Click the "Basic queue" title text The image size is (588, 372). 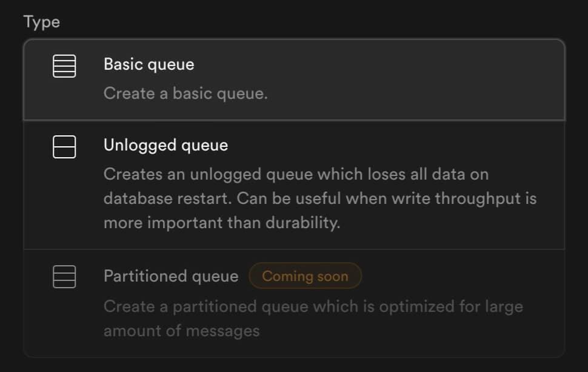pyautogui.click(x=149, y=64)
